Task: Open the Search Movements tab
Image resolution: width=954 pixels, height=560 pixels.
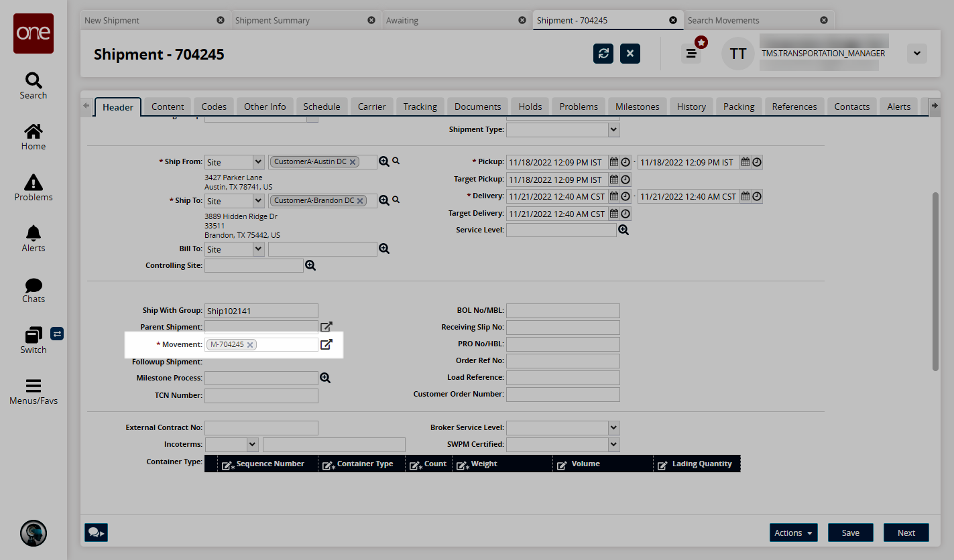Action: 723,20
